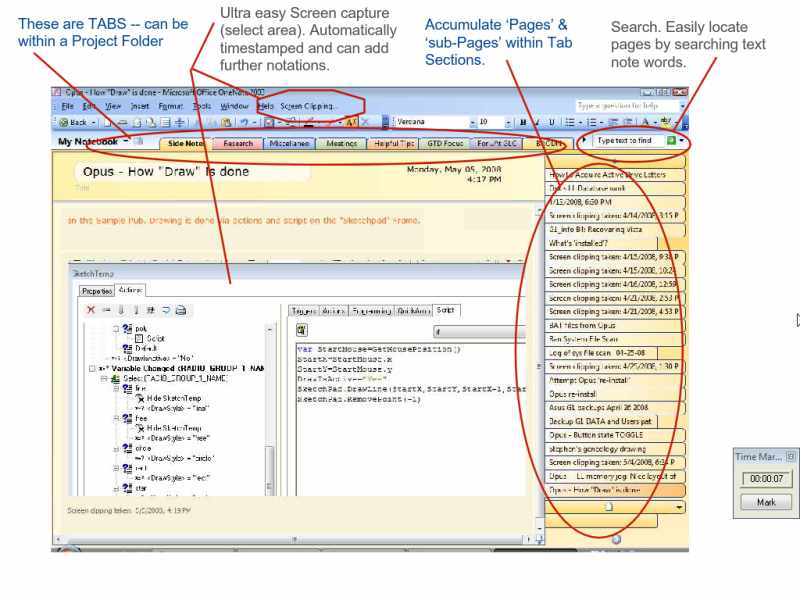Open the 'Asus GL backups April 26 2008' page tab

pos(614,408)
